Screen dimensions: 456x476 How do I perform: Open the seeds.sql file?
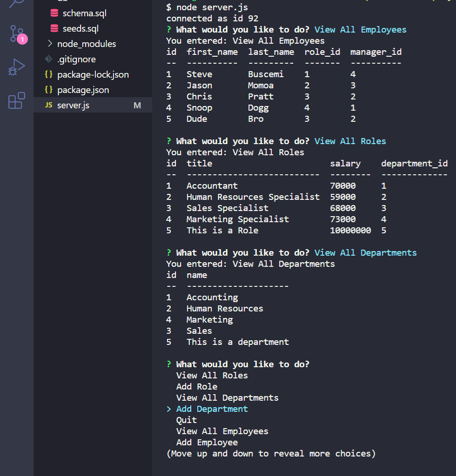(80, 29)
